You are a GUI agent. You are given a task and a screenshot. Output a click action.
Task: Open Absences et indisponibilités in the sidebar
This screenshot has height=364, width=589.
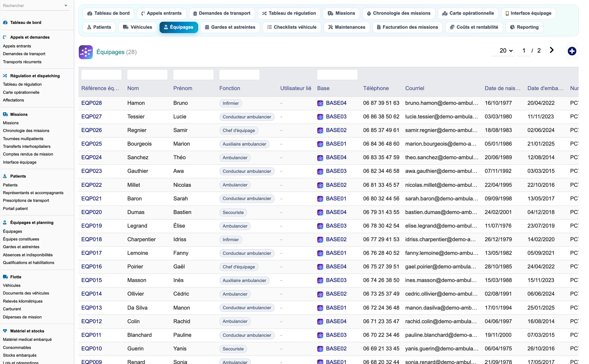(28, 255)
